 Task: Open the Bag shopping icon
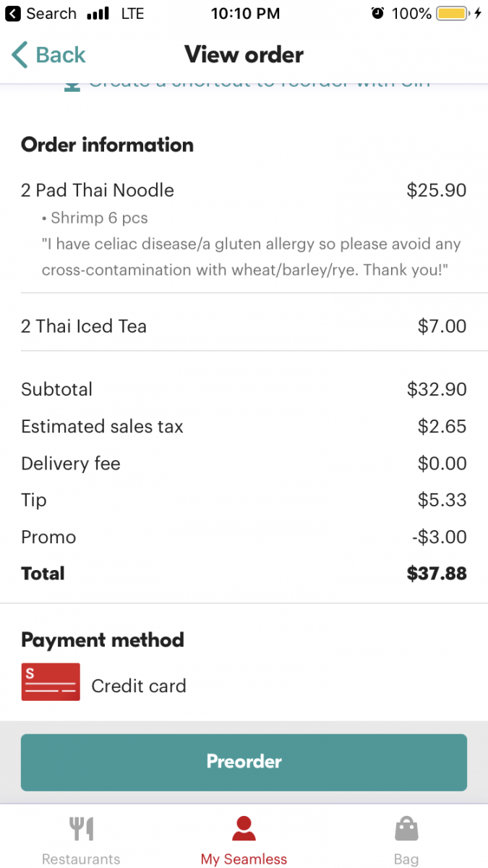click(x=406, y=829)
